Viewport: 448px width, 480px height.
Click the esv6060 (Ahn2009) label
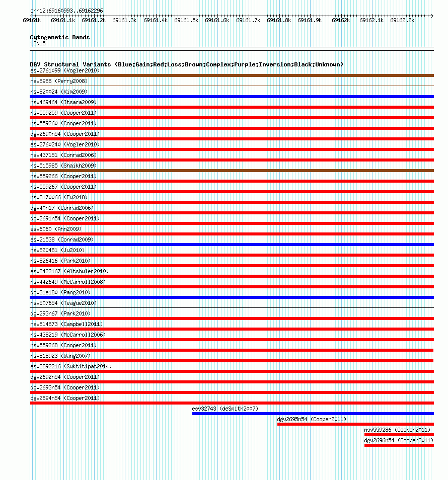[x=56, y=229]
